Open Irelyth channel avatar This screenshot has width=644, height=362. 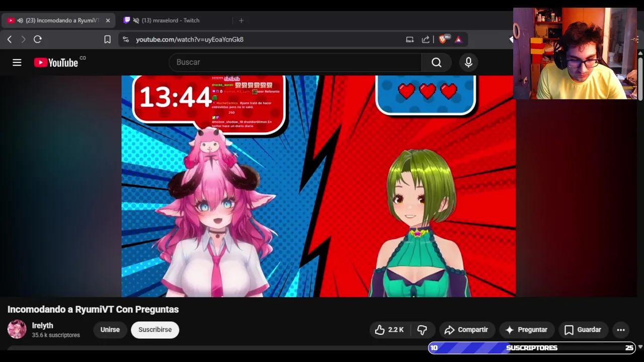17,329
